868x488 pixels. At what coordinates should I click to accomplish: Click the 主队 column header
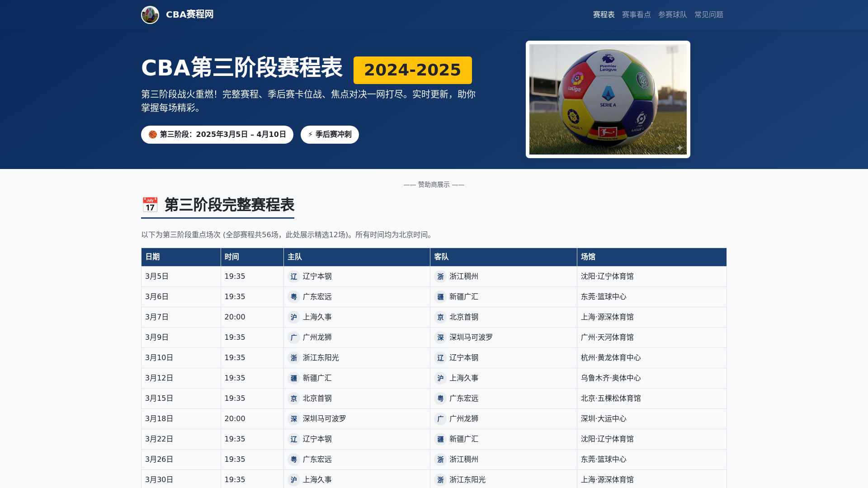(x=357, y=257)
